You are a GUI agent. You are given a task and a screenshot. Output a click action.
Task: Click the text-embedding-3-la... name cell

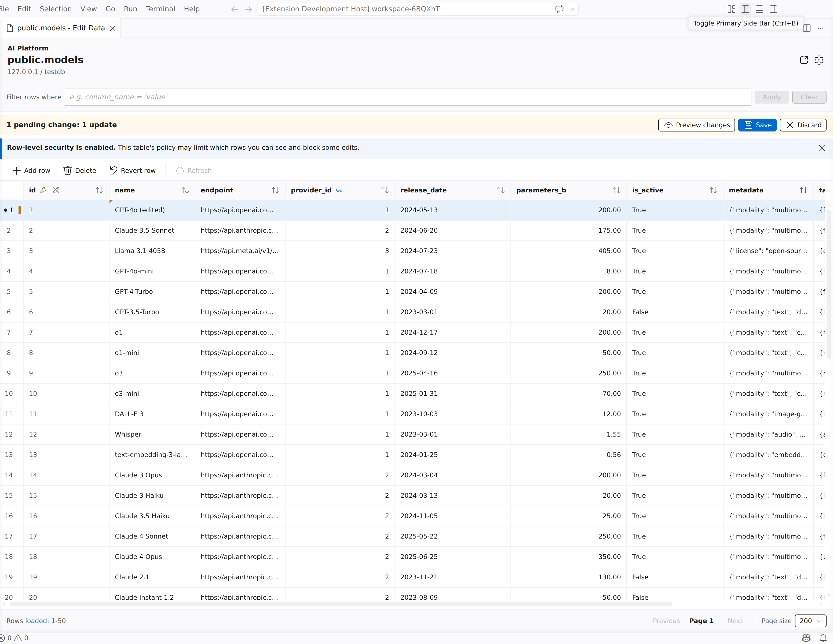[152, 455]
